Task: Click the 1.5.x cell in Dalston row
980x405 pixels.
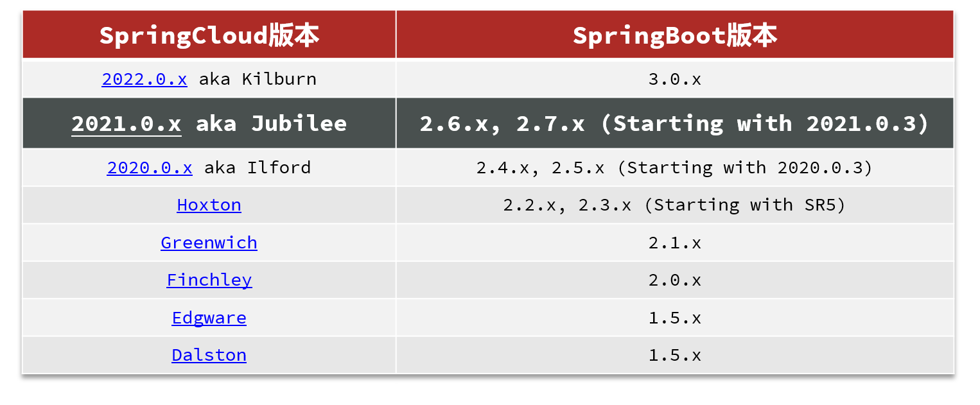Action: pos(674,355)
